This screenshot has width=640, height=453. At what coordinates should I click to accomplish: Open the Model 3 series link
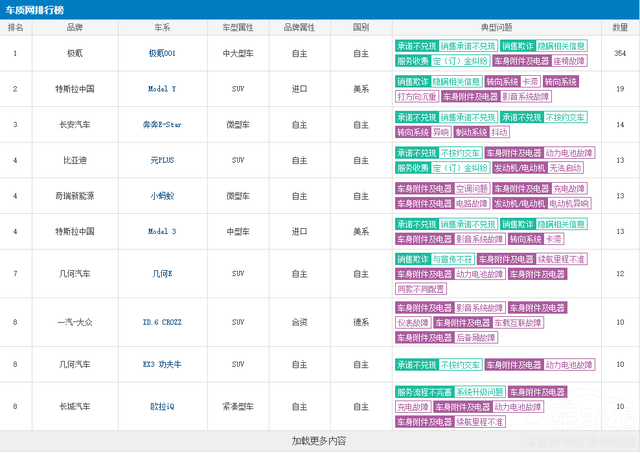click(161, 231)
